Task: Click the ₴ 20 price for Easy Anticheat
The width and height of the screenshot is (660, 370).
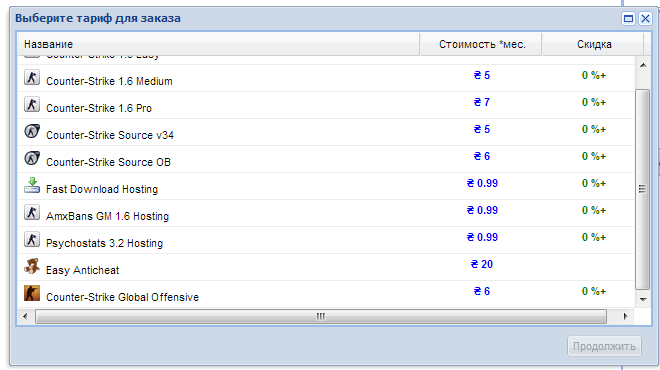Action: [x=482, y=264]
